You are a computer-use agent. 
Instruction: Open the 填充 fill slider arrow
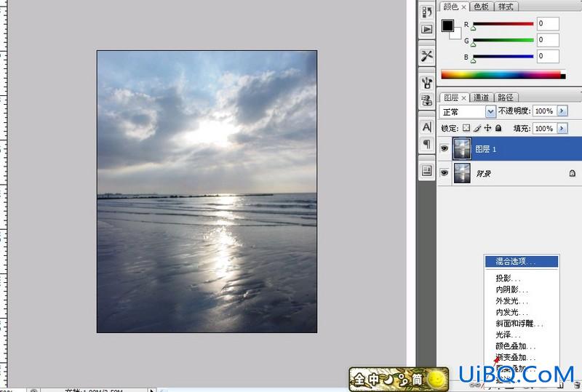[562, 129]
